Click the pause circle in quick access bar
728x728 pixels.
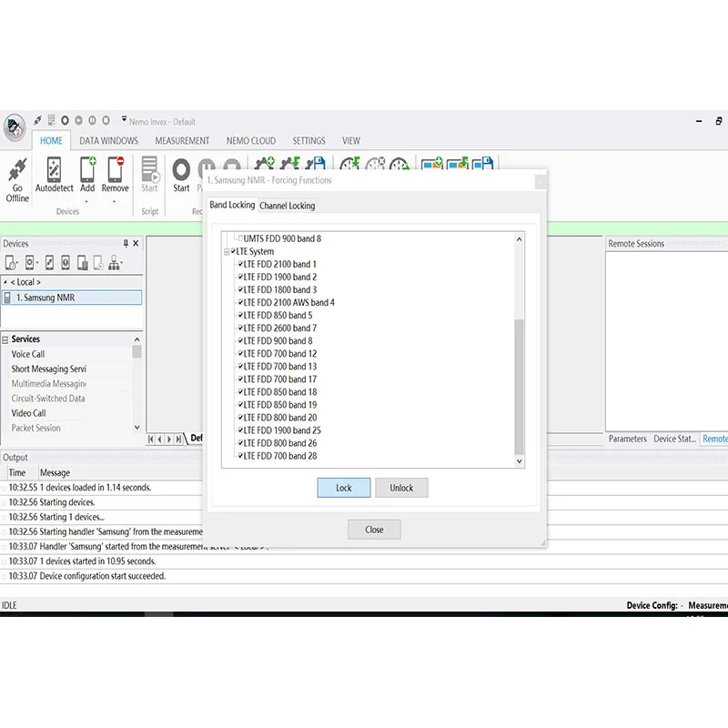93,121
